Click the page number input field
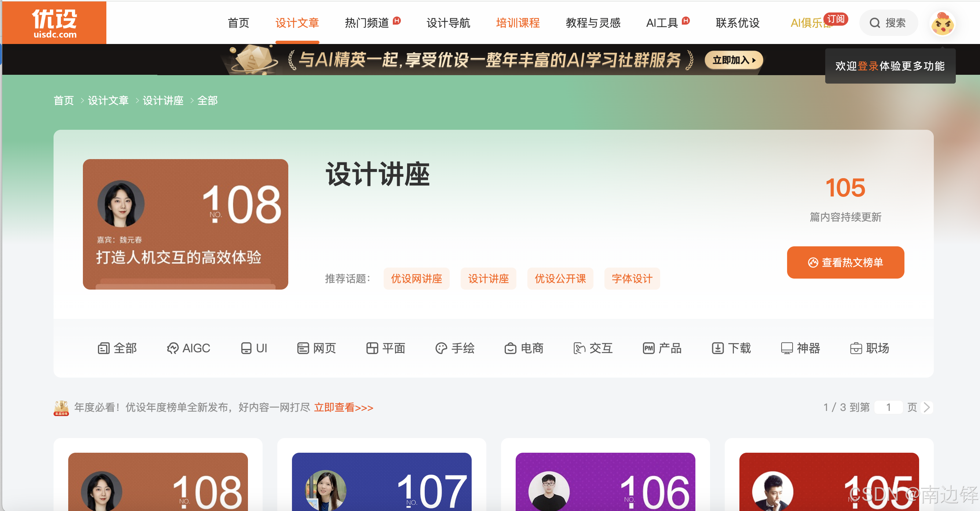980x511 pixels. click(888, 407)
